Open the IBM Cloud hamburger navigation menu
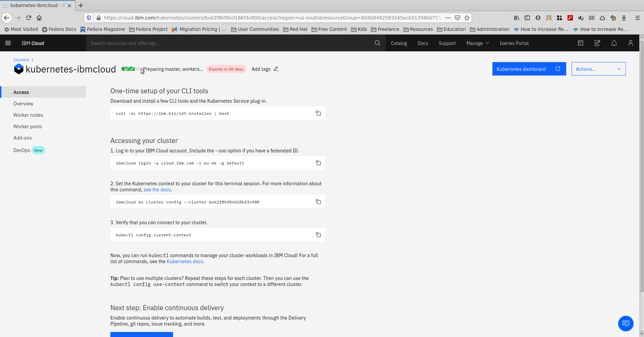644x337 pixels. click(8, 43)
